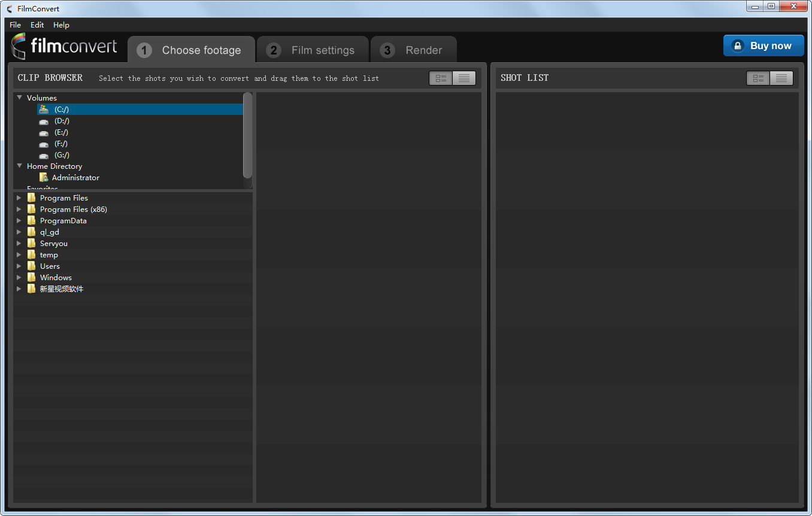The image size is (812, 516).
Task: Select the ProgramData folder name
Action: click(63, 221)
